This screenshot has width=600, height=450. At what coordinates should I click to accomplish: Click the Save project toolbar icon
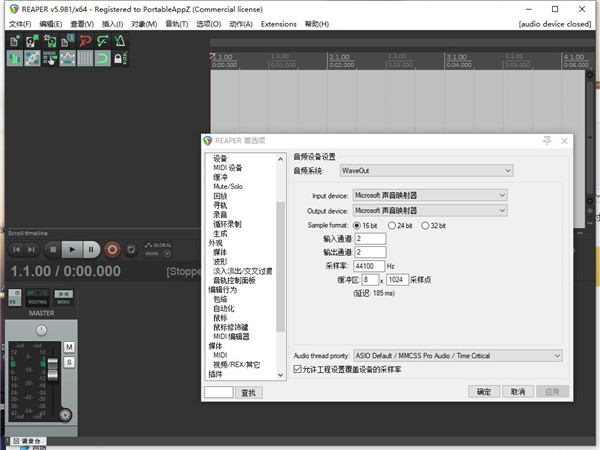[50, 41]
